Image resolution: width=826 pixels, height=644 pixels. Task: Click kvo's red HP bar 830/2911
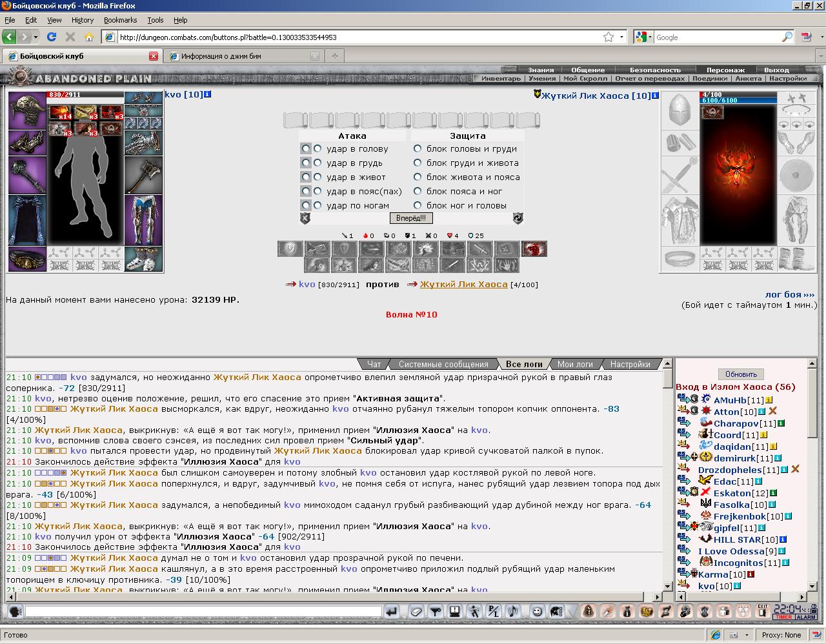[x=85, y=95]
